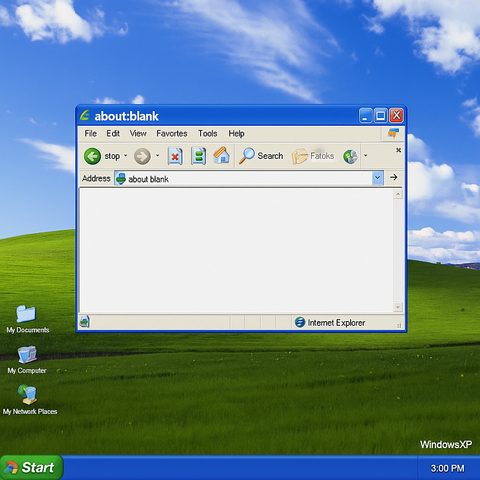Click the green Back arrow button
480x480 pixels.
92,156
